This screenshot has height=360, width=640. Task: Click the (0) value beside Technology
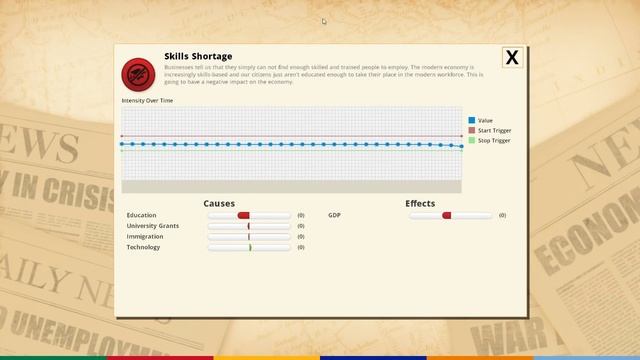301,247
